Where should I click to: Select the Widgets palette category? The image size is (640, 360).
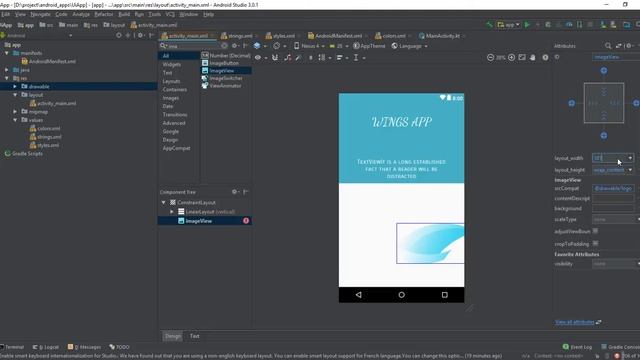171,64
